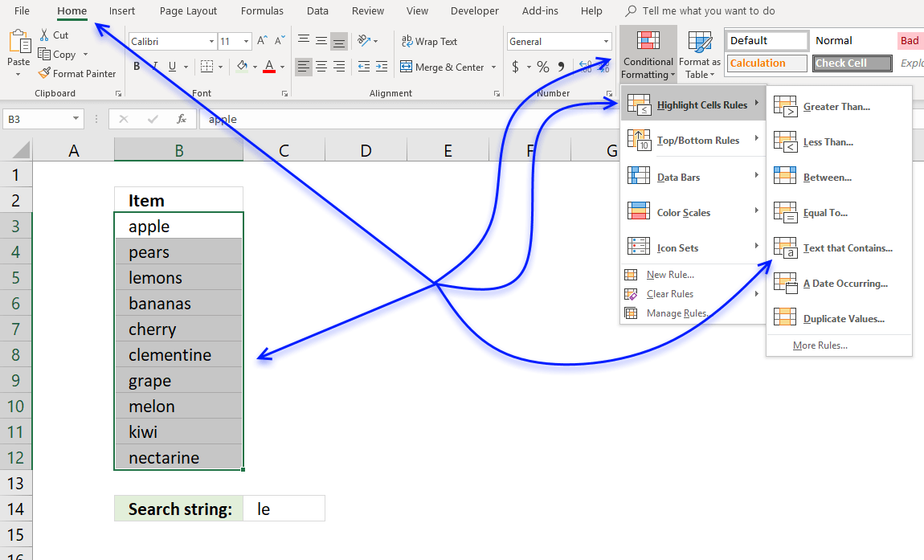Cancel the formula bar entry with X
Screen dimensions: 924x560
coord(123,119)
